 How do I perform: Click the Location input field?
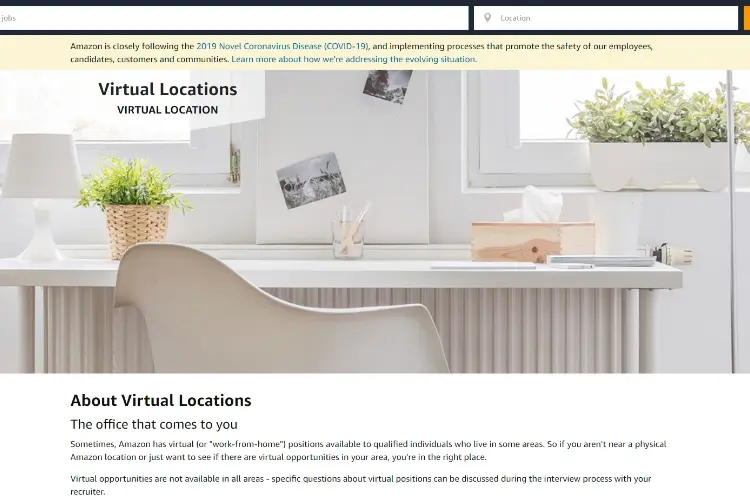pyautogui.click(x=606, y=18)
